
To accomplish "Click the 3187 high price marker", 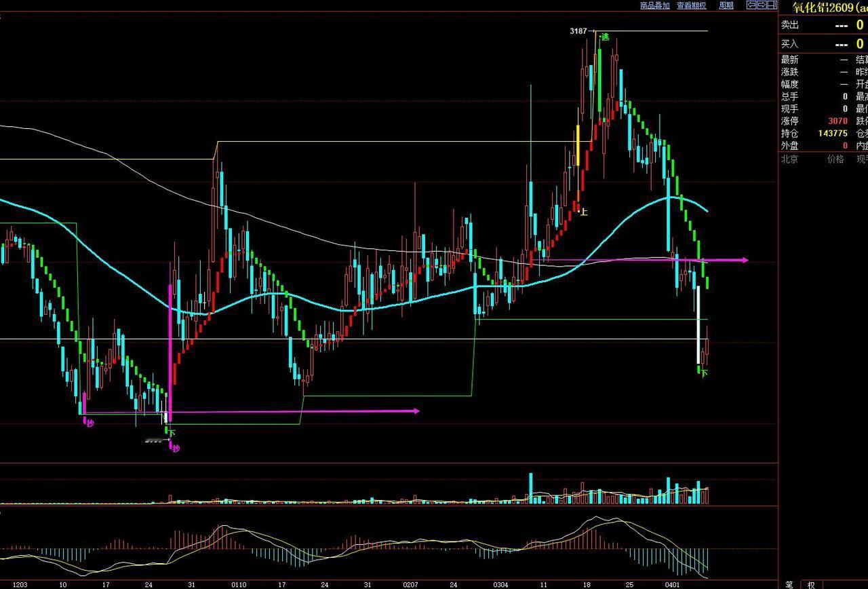I will tap(578, 31).
